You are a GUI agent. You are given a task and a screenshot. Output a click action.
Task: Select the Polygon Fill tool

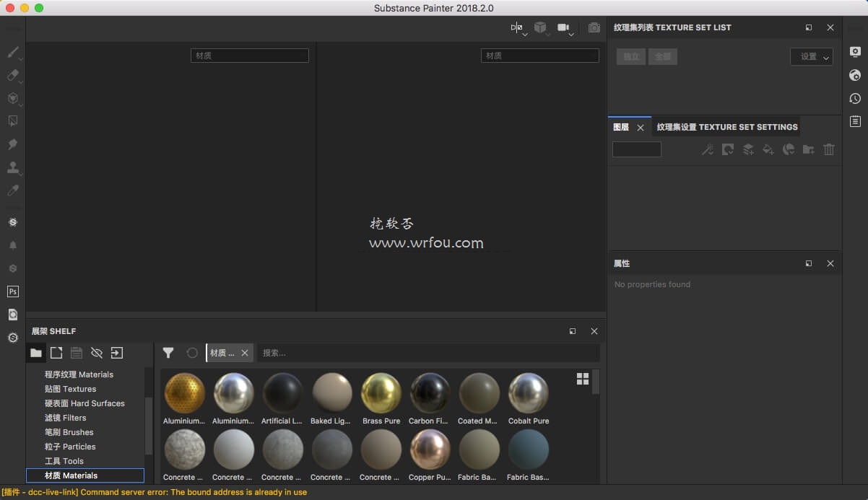[13, 121]
